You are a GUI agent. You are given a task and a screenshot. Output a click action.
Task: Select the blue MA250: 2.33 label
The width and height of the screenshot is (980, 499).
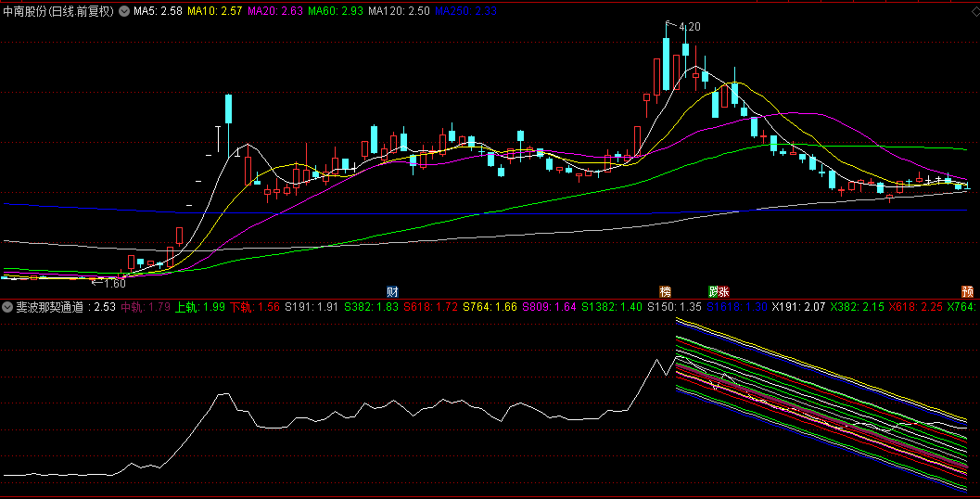pos(465,11)
